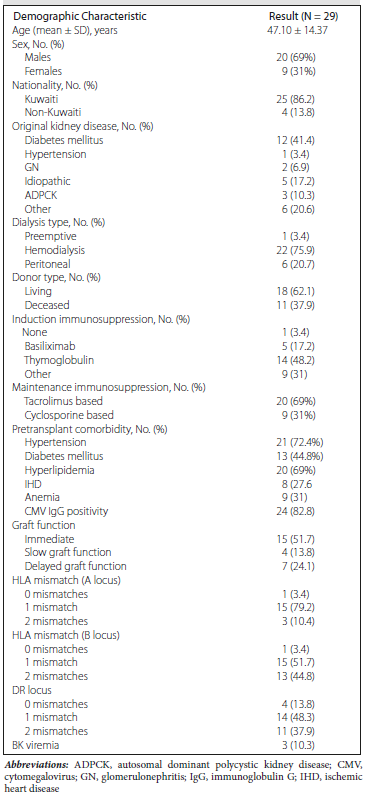Click the Thymoglobulin row label

click(52, 360)
